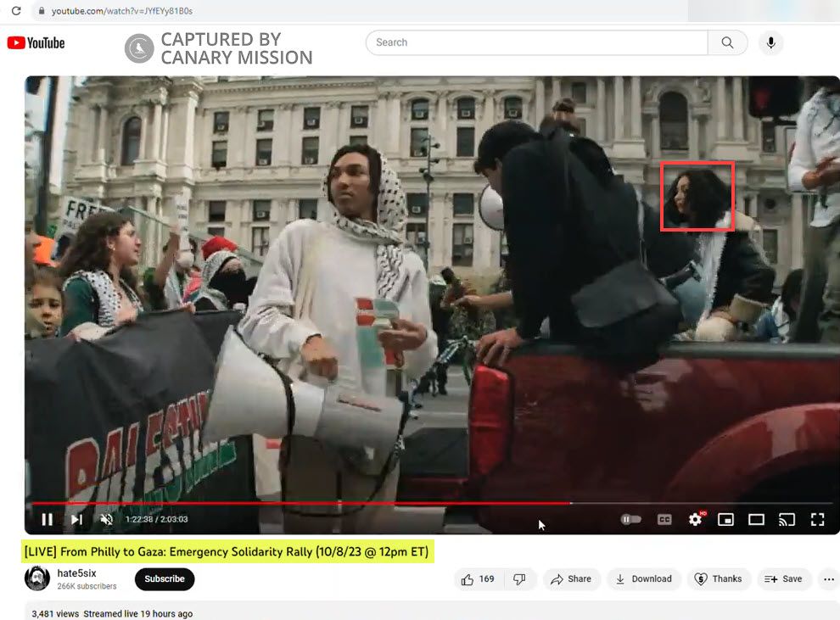
Task: Start voice search with microphone icon
Action: (770, 42)
